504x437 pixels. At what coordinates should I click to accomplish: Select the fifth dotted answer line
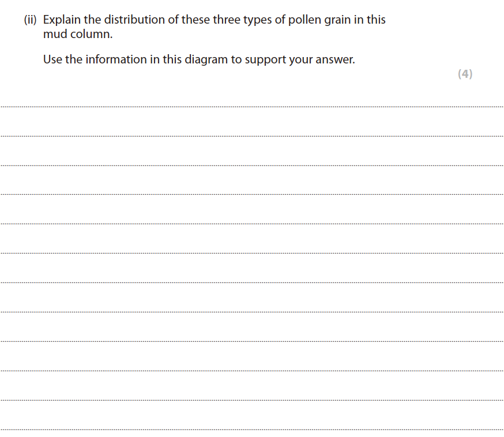tap(252, 224)
